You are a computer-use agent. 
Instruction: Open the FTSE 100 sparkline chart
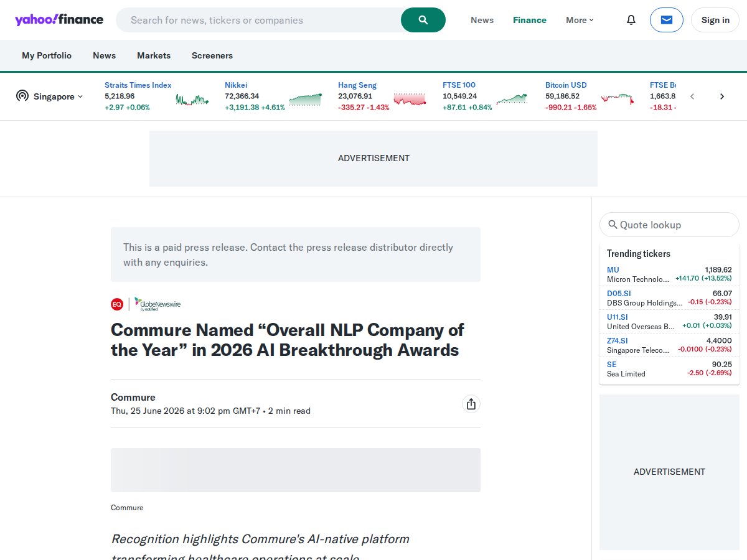click(x=511, y=100)
